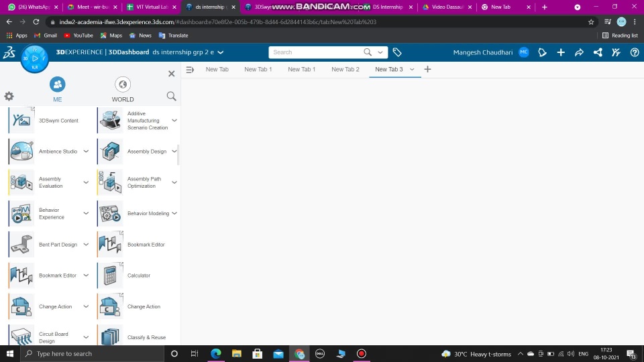Click the 3DEXPERIENCE compass icon
This screenshot has height=362, width=644.
[x=35, y=59]
